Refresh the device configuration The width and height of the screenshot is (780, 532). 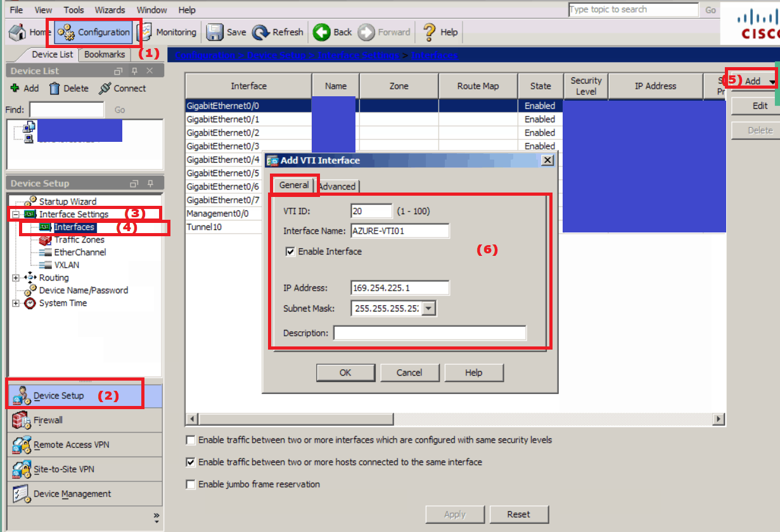(x=278, y=32)
